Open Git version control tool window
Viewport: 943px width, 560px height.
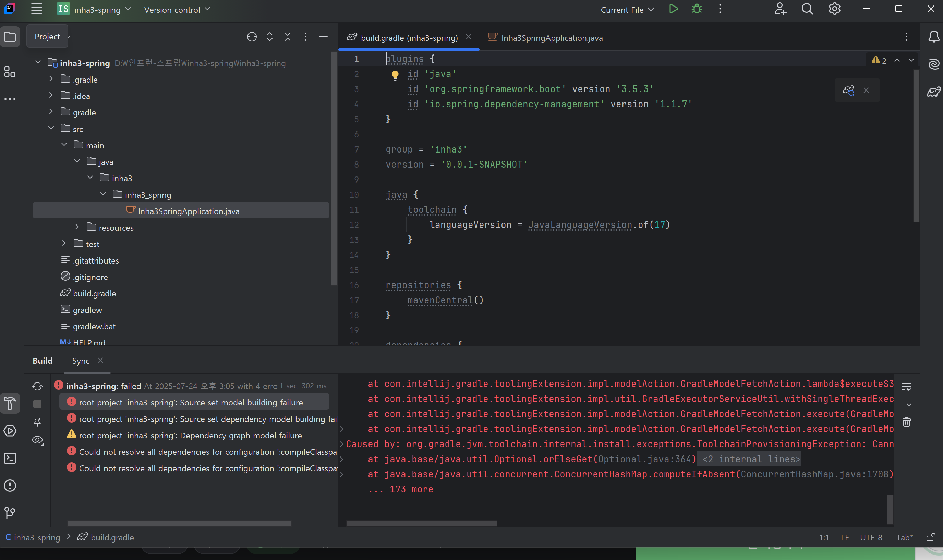click(10, 512)
